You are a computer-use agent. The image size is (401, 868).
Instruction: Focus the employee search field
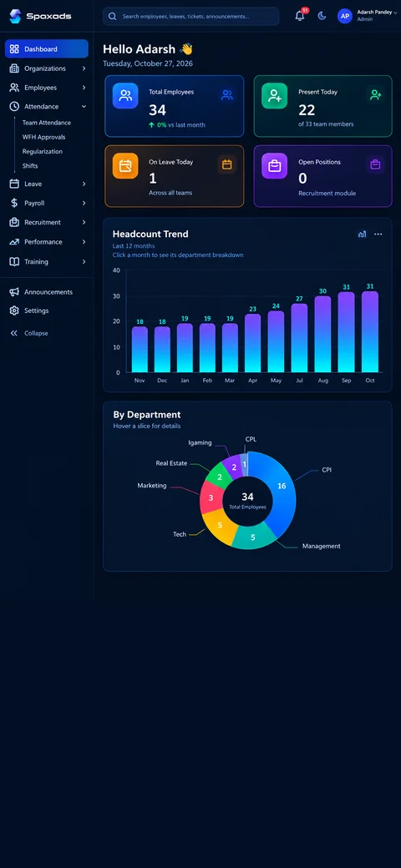click(x=191, y=17)
